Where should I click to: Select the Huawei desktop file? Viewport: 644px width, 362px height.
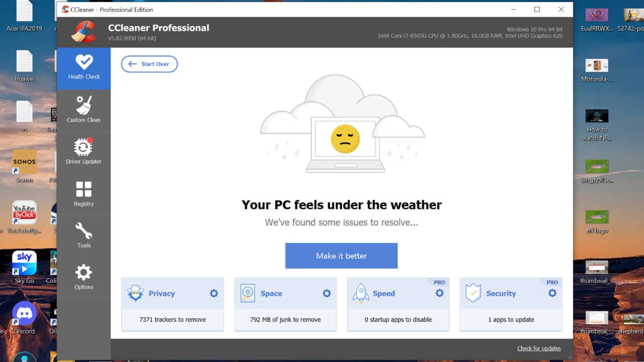24,66
